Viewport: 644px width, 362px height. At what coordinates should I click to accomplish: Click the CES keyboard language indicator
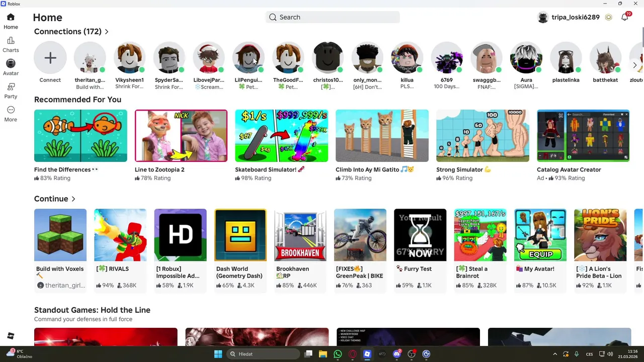coord(589,354)
